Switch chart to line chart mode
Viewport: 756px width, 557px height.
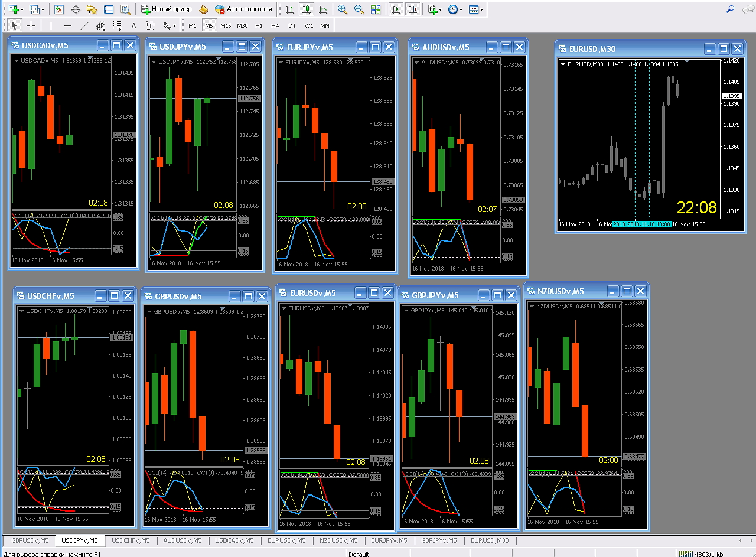tap(322, 9)
